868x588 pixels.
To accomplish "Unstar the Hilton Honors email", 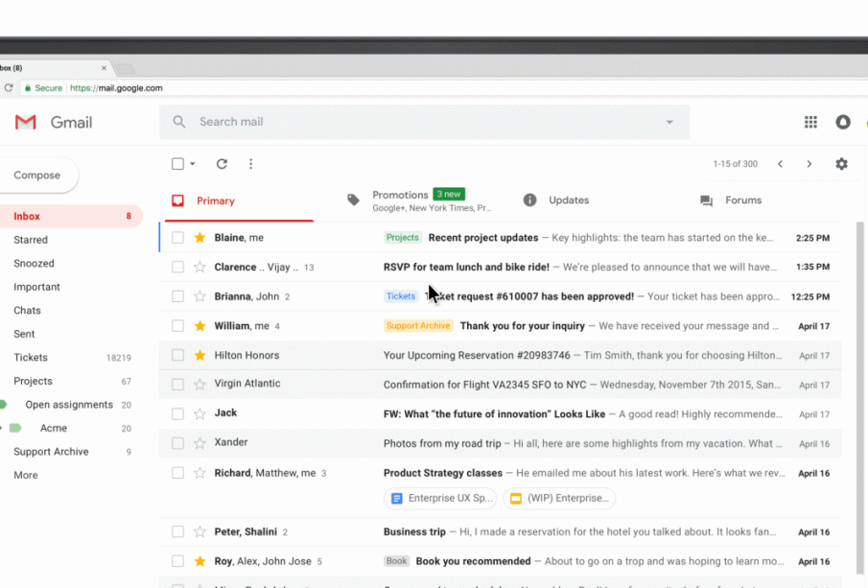I will click(x=199, y=355).
